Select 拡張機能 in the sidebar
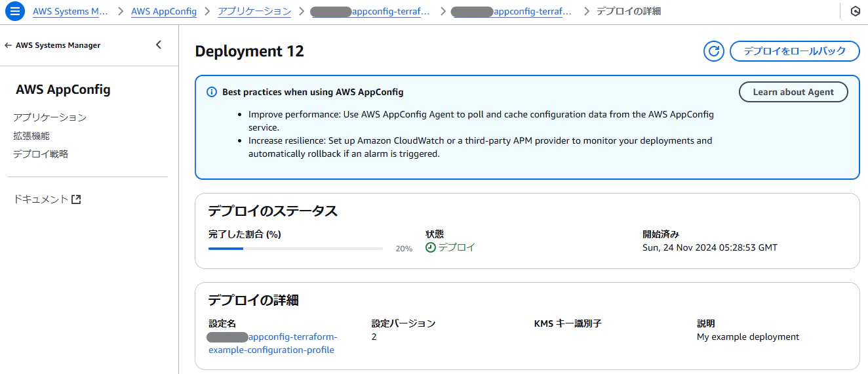 (x=31, y=136)
